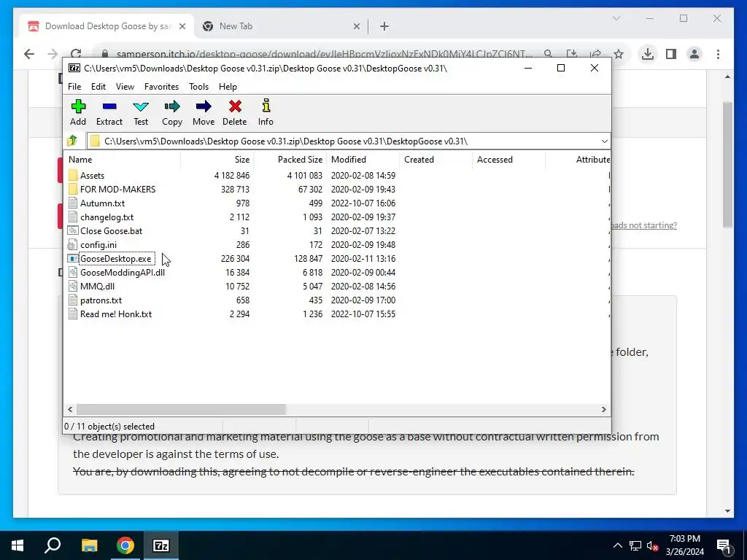Open File Explorer from taskbar
The height and width of the screenshot is (560, 747).
click(89, 545)
